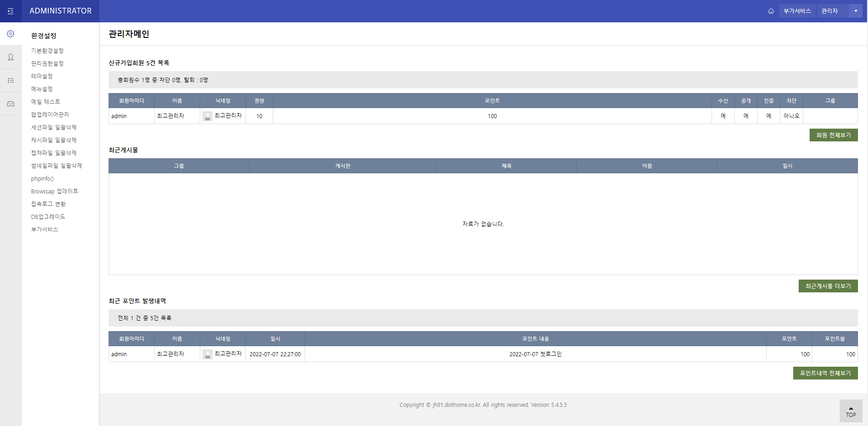Open the mail envelope sidebar icon
The height and width of the screenshot is (426, 868).
click(10, 104)
